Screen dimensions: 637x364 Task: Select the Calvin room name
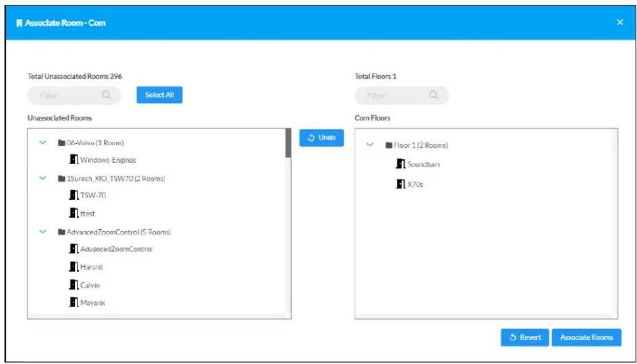coord(90,285)
